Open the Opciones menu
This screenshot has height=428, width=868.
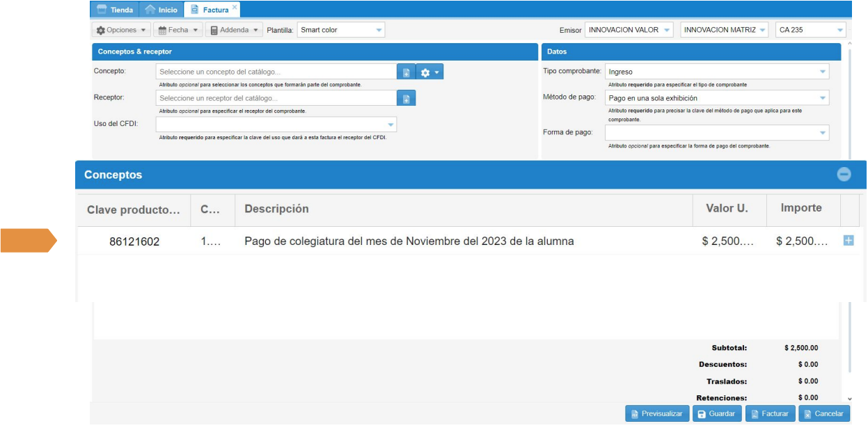122,31
